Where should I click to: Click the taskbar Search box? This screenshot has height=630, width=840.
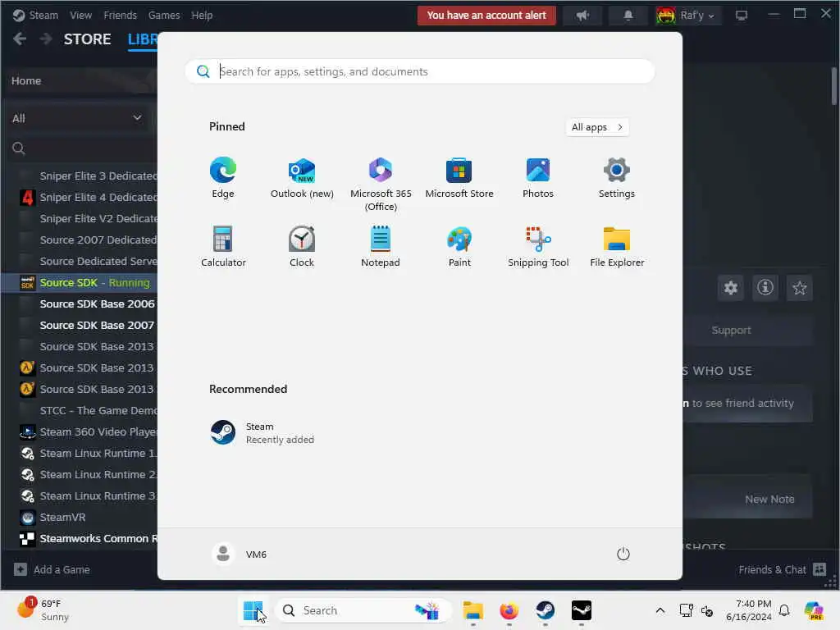click(363, 610)
